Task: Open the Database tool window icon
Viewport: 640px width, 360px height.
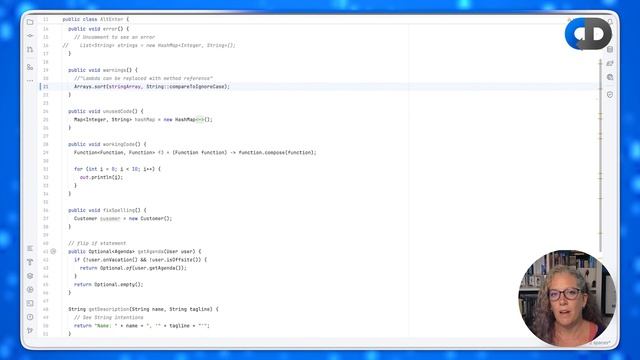Action: [x=610, y=50]
